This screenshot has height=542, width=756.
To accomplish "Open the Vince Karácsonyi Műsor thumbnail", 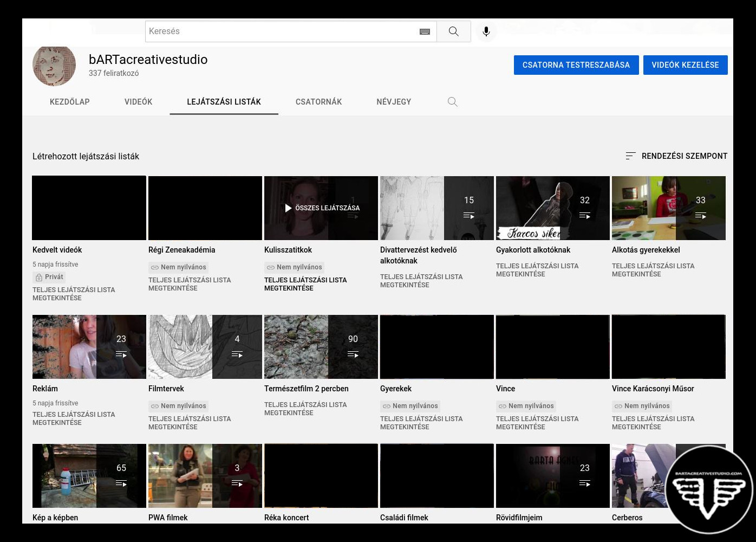I will pyautogui.click(x=669, y=347).
